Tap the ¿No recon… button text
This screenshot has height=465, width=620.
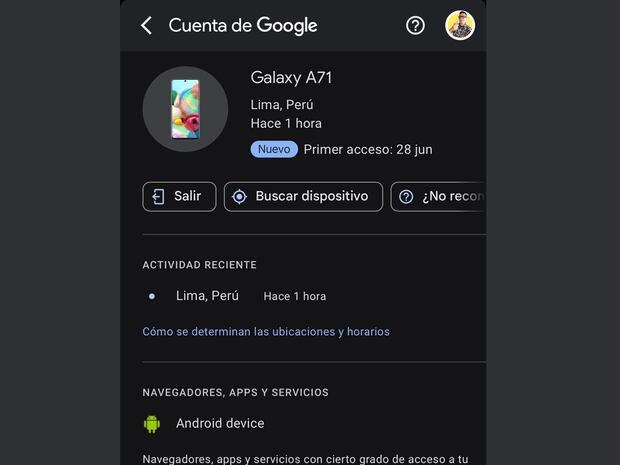click(453, 196)
